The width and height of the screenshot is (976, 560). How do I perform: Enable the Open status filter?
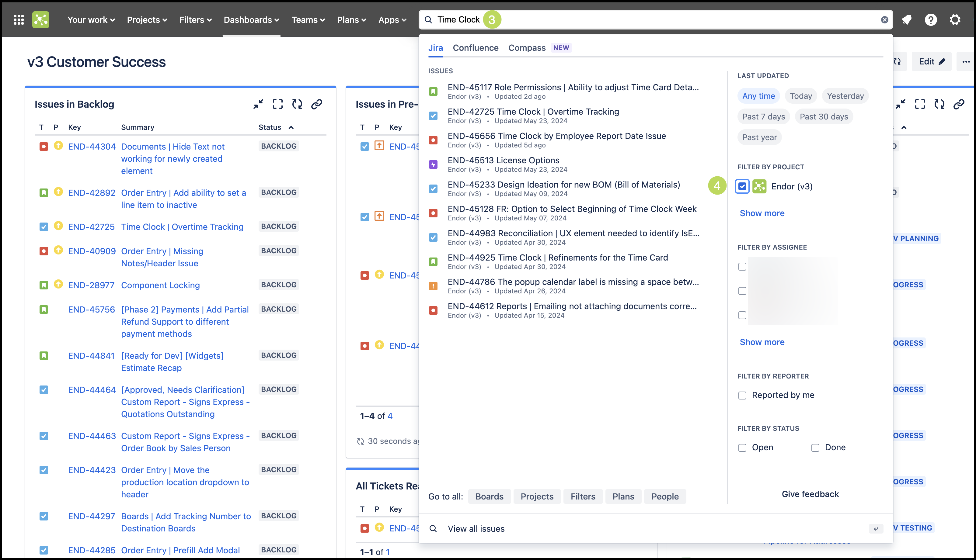pyautogui.click(x=742, y=448)
